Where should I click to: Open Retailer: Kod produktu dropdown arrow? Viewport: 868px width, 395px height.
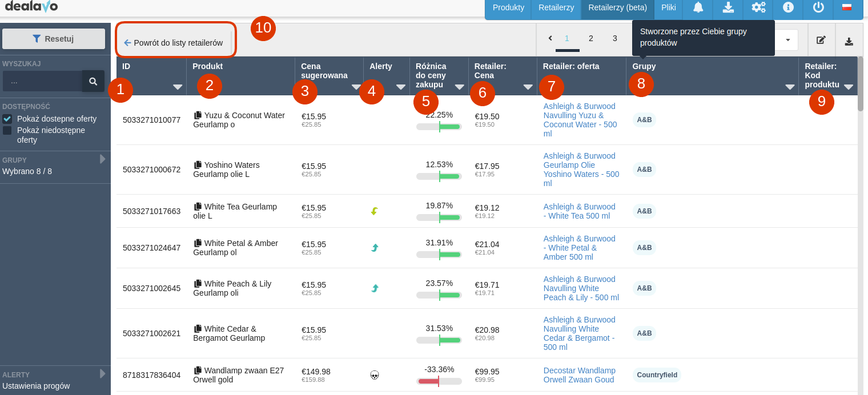coord(849,87)
